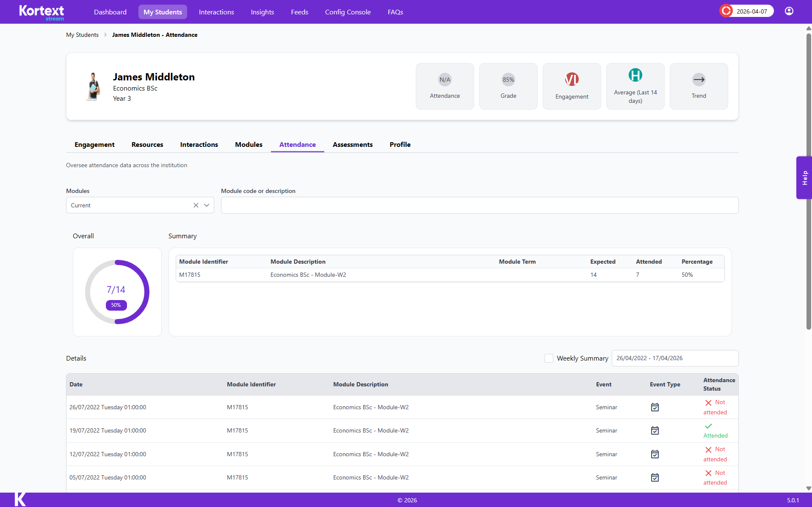
Task: Clear the Current modules selection
Action: point(196,205)
